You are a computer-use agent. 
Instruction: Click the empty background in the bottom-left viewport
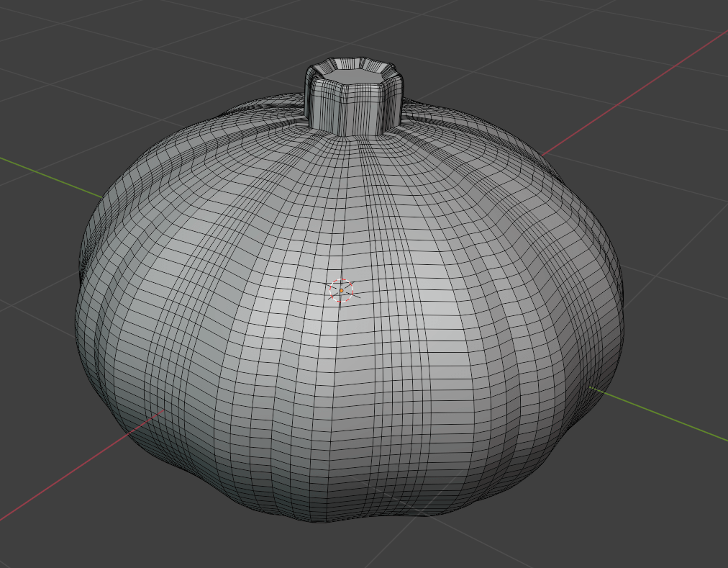pos(72,533)
